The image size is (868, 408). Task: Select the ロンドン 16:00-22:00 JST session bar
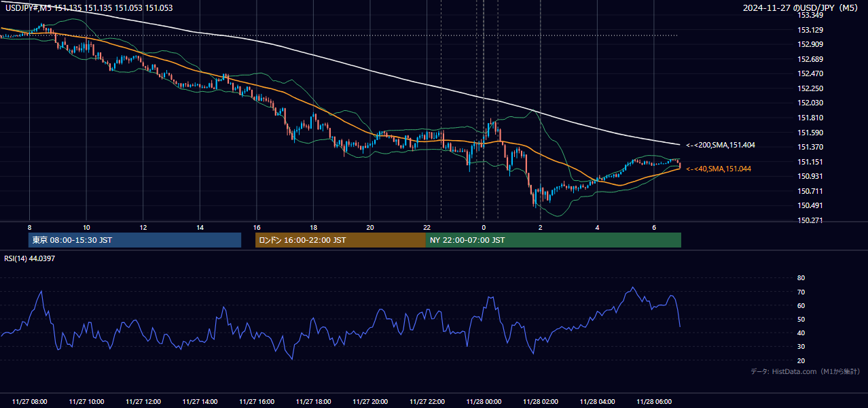[340, 240]
